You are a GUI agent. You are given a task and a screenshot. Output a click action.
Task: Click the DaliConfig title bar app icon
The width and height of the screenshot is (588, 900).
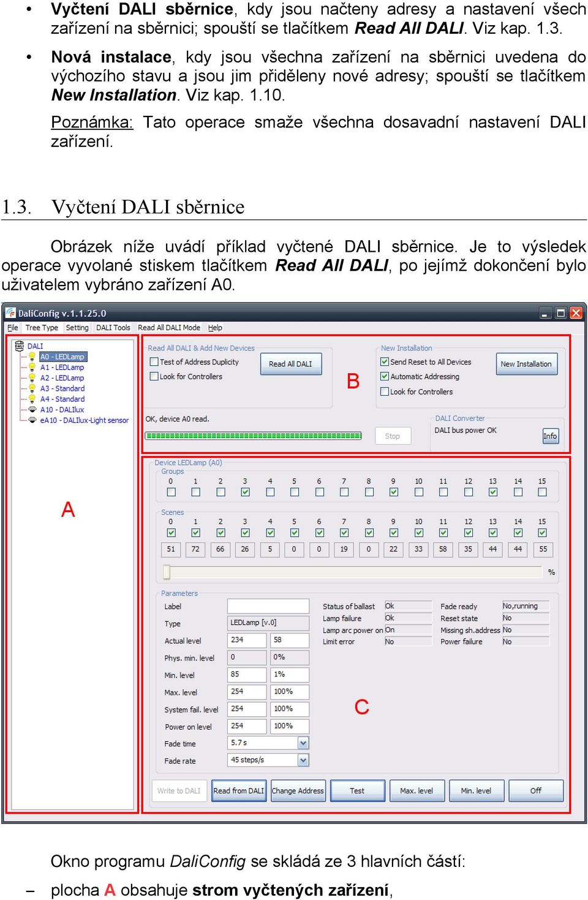[10, 313]
